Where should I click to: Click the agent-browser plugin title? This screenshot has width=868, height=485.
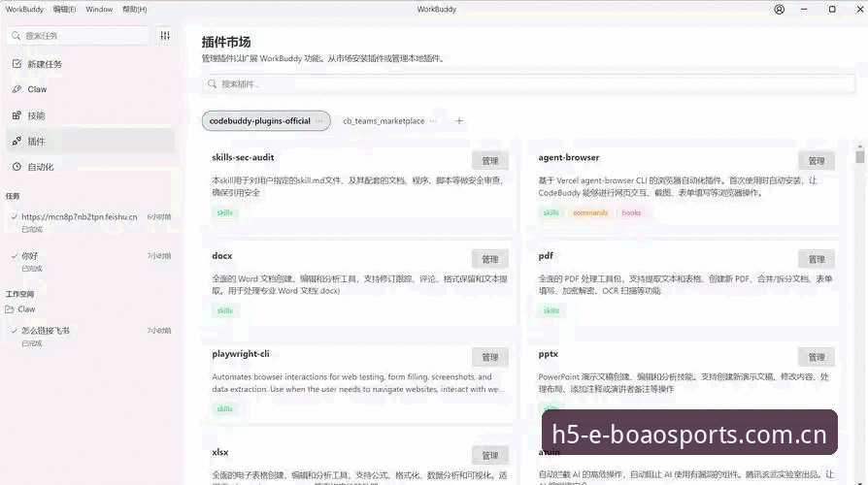coord(569,157)
